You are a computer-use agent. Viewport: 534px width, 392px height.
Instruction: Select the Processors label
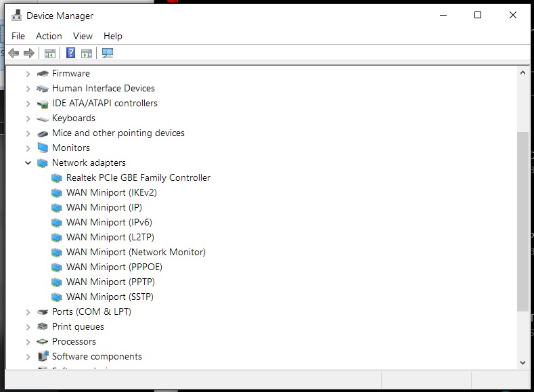tap(74, 342)
